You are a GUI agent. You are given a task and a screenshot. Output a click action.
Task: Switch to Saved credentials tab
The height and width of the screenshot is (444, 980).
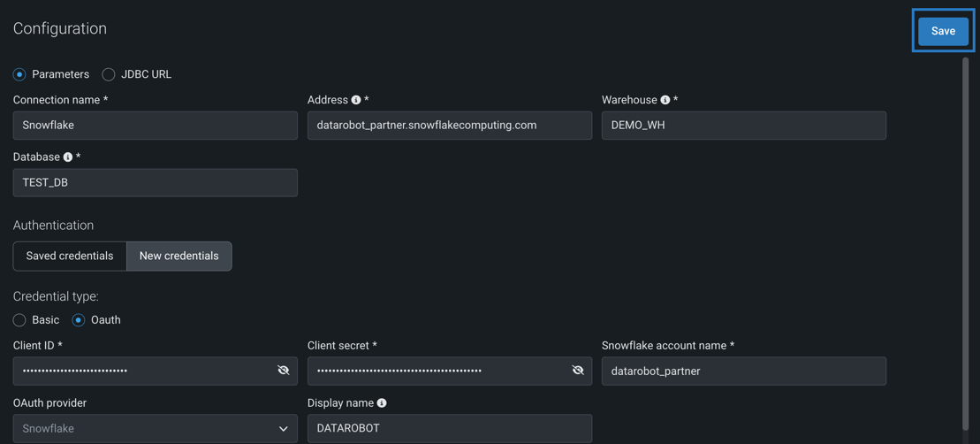(70, 256)
